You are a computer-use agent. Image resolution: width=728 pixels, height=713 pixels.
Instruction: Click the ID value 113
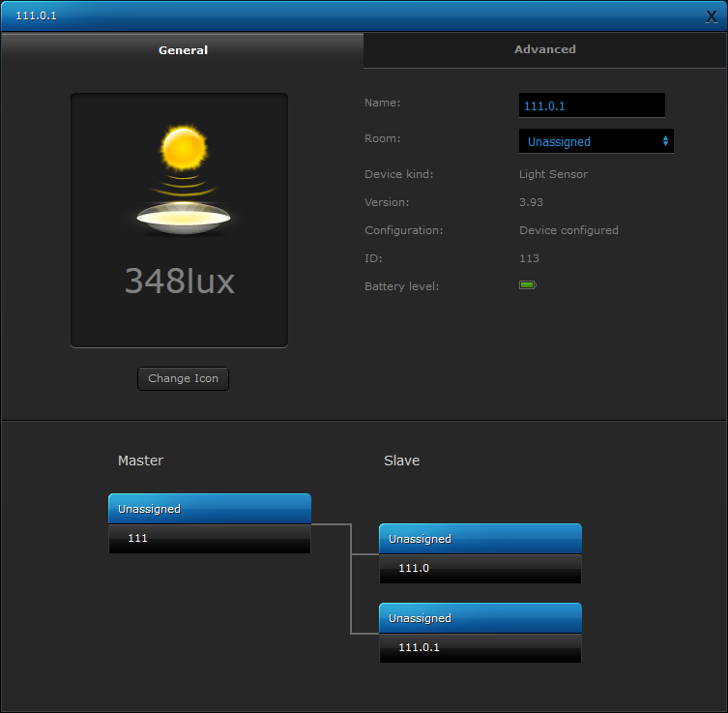pyautogui.click(x=529, y=258)
